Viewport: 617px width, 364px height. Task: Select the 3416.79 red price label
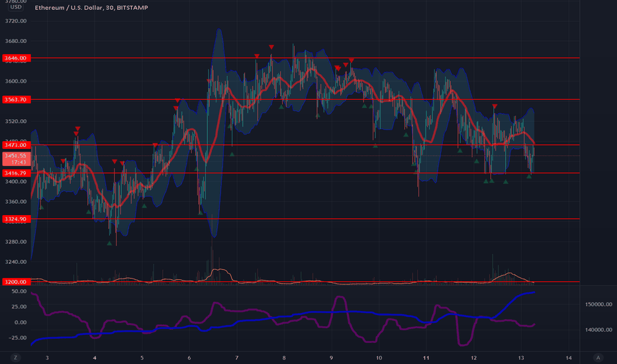pyautogui.click(x=16, y=173)
